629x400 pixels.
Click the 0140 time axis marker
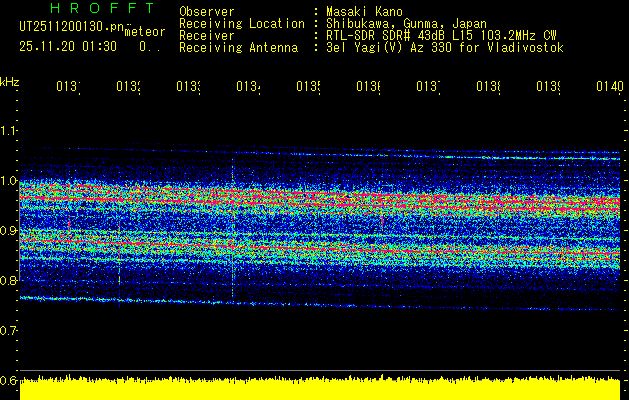610,87
